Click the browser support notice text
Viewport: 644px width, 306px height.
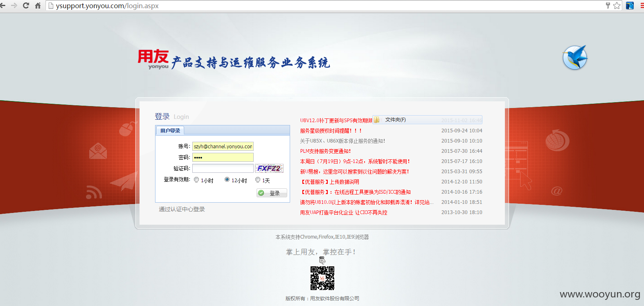(x=322, y=237)
